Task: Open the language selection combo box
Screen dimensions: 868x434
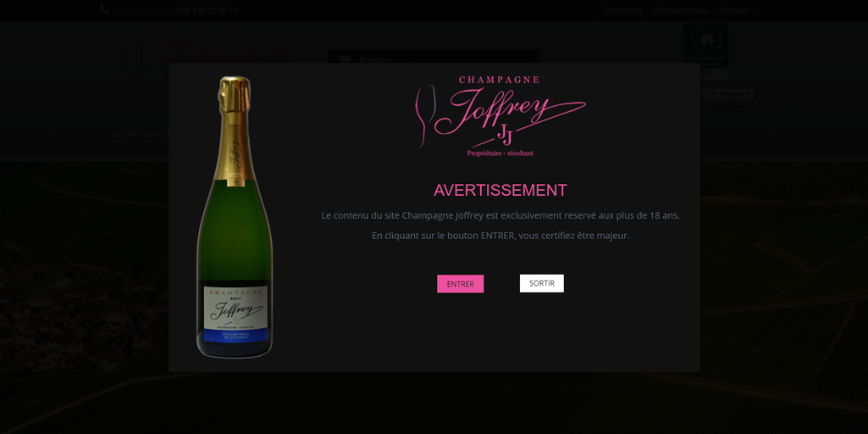Action: (x=727, y=94)
